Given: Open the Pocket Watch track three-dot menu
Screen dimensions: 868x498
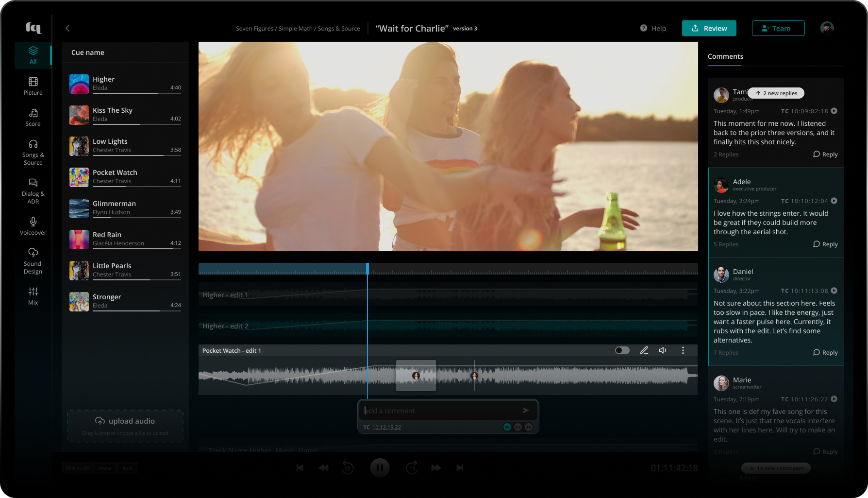Looking at the screenshot, I should click(683, 350).
